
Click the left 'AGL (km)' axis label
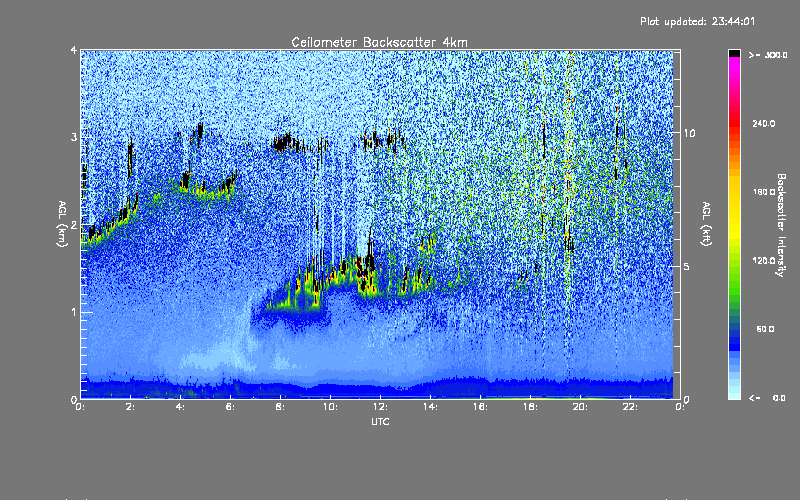pos(62,224)
